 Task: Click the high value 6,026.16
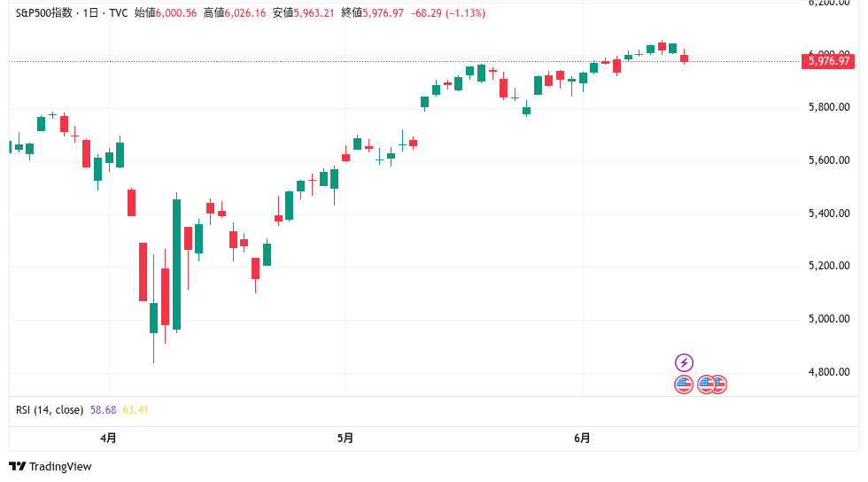click(x=245, y=12)
